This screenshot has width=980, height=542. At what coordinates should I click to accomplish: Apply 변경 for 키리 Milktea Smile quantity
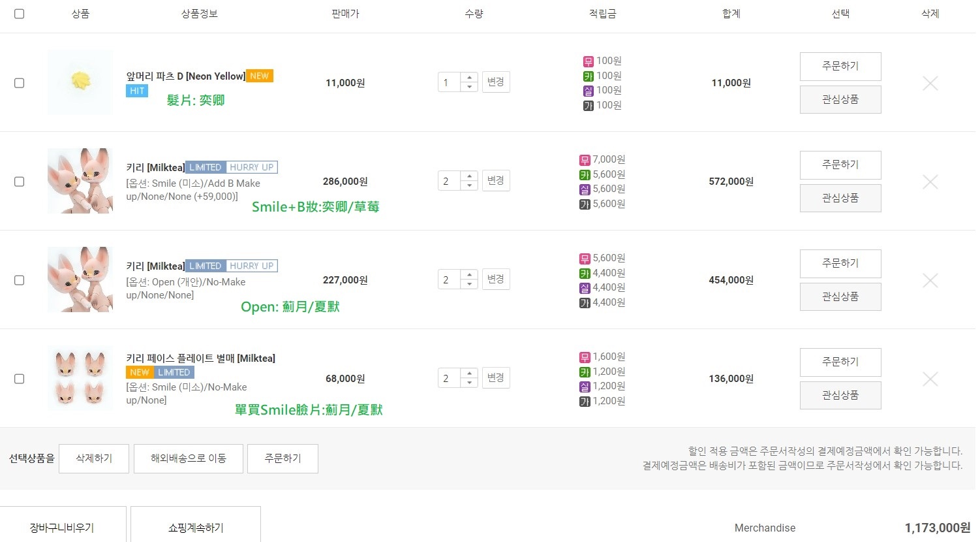pyautogui.click(x=496, y=181)
